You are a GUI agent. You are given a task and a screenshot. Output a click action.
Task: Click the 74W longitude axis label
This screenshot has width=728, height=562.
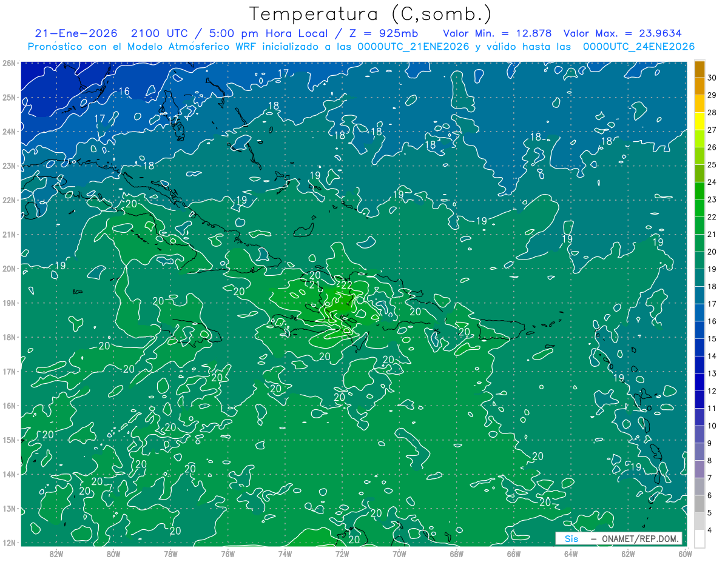click(x=285, y=554)
